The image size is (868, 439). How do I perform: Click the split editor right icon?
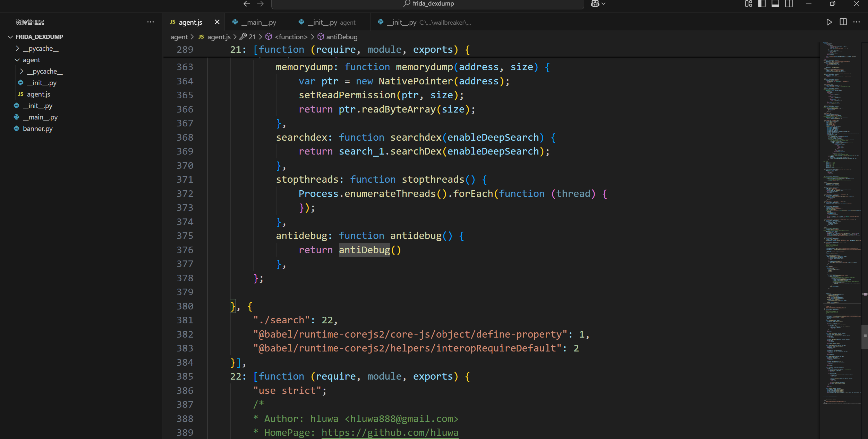843,22
